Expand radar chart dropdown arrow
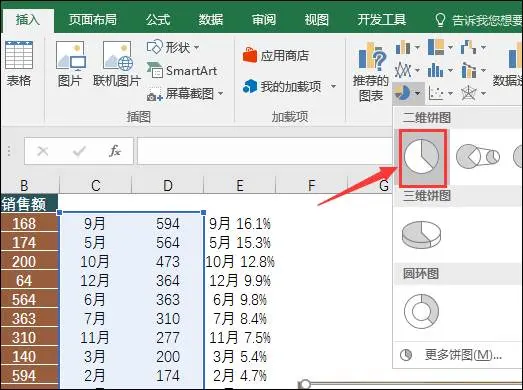 [483, 93]
